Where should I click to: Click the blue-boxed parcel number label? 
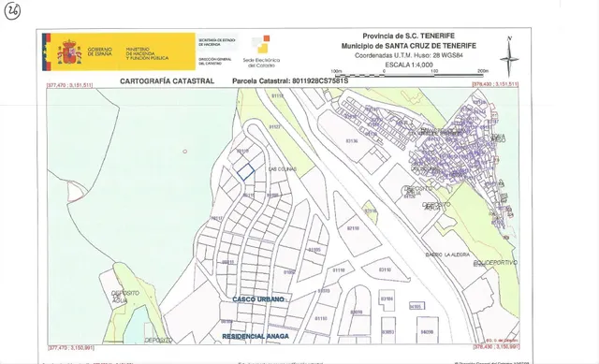click(416, 306)
